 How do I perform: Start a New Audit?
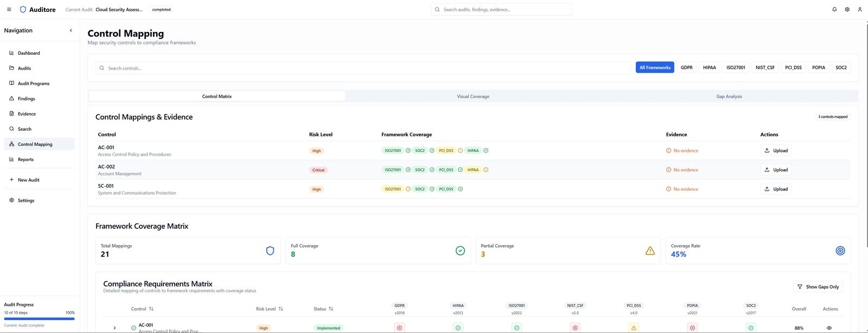click(x=39, y=180)
